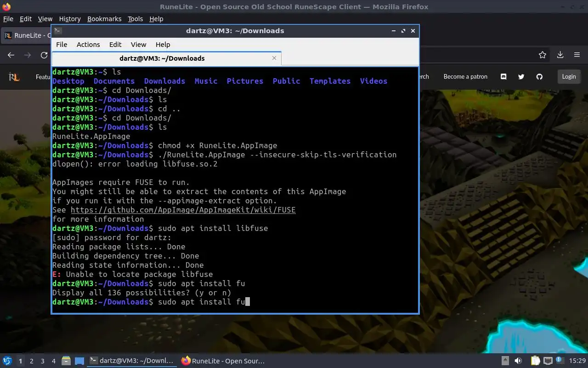Open Firefox's Bookmarks menu
This screenshot has width=588, height=368.
[104, 19]
